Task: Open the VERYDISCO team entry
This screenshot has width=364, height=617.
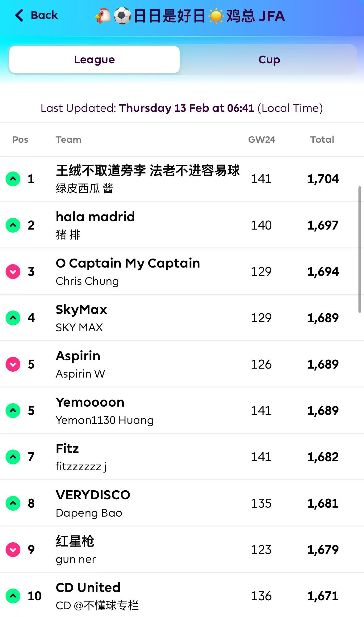Action: (x=93, y=495)
